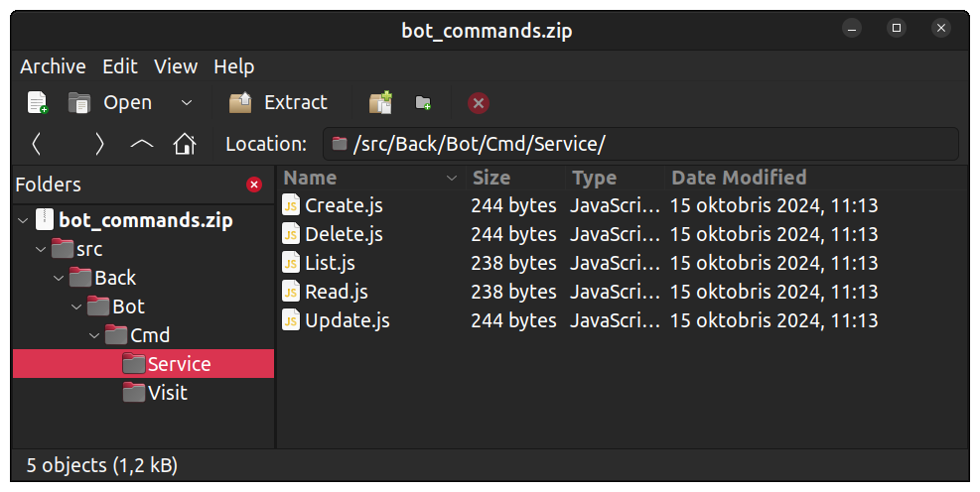Click the New Archive icon

(x=38, y=102)
